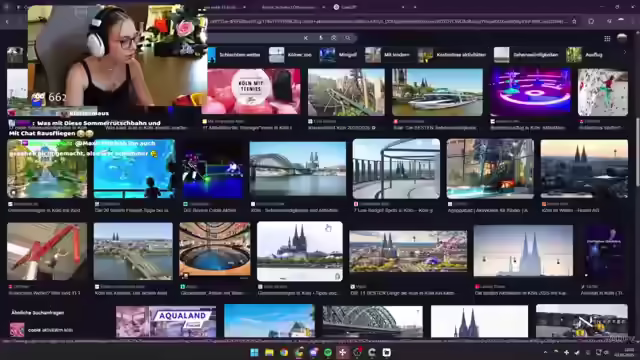The height and width of the screenshot is (360, 640).
Task: Open the sunset cathedral skyline image
Action: coord(584,169)
